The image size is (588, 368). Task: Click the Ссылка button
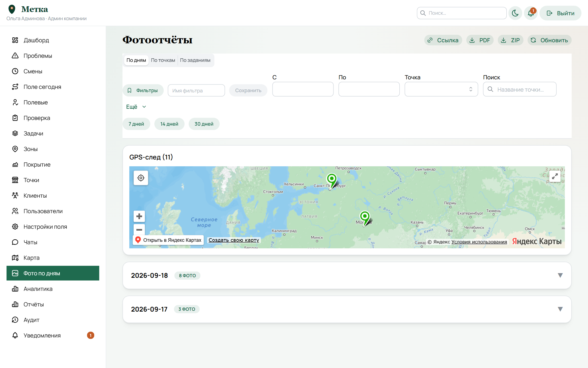[x=443, y=40]
